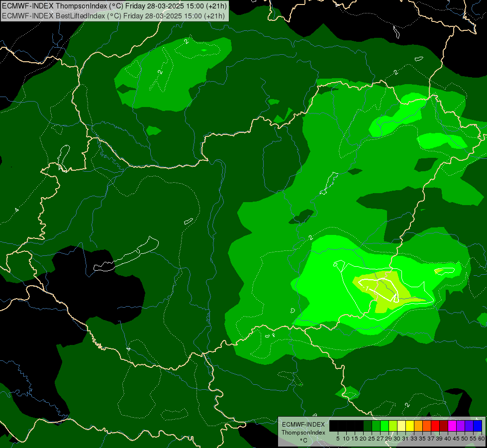
Task: Click legend tick label 40
Action: 447,439
